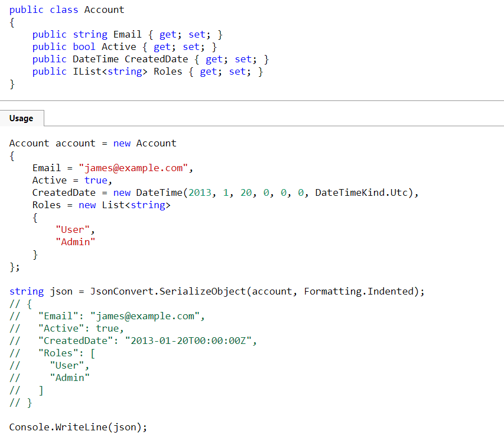
Task: Click the commented "2013-01-20T00:00:00Z" JSON value
Action: click(x=191, y=341)
